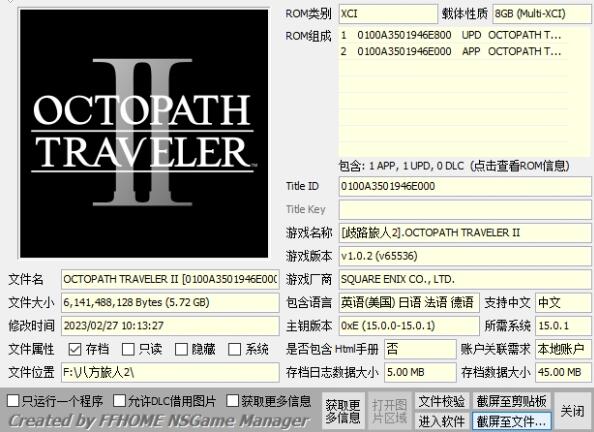Click the 文件位置 path field

tap(170, 372)
